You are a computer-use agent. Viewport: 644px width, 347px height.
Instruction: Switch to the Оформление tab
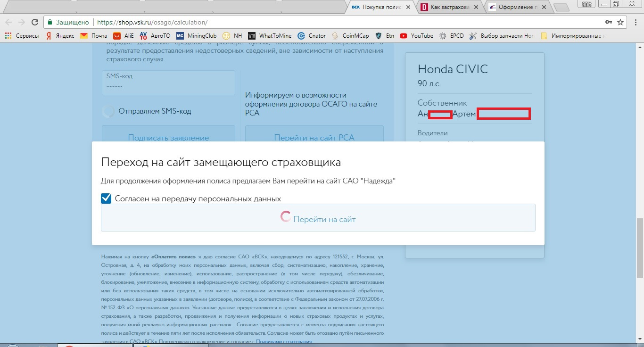click(517, 7)
